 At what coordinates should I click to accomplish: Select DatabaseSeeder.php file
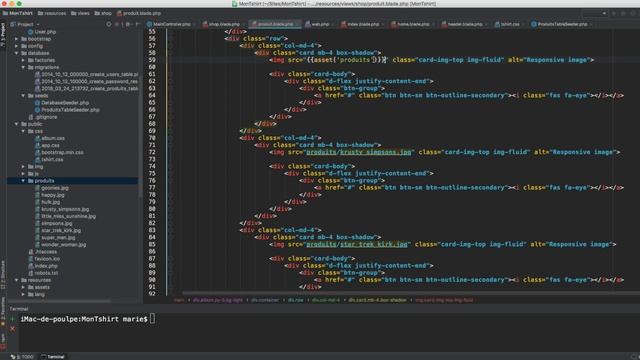click(x=62, y=102)
